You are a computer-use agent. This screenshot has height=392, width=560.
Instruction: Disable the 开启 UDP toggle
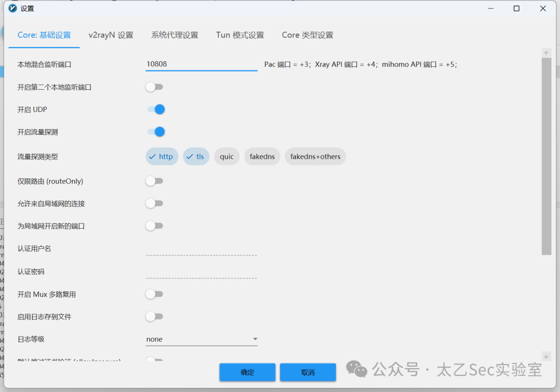pos(155,109)
